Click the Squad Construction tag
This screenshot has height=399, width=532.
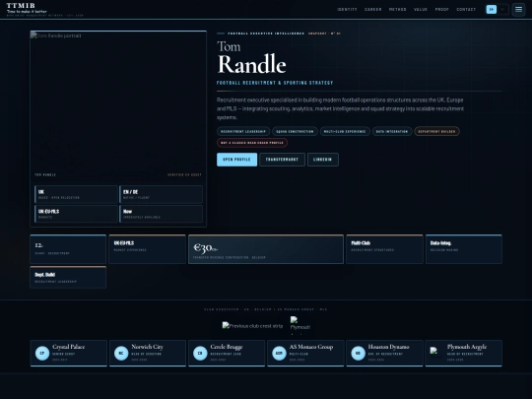pos(295,131)
